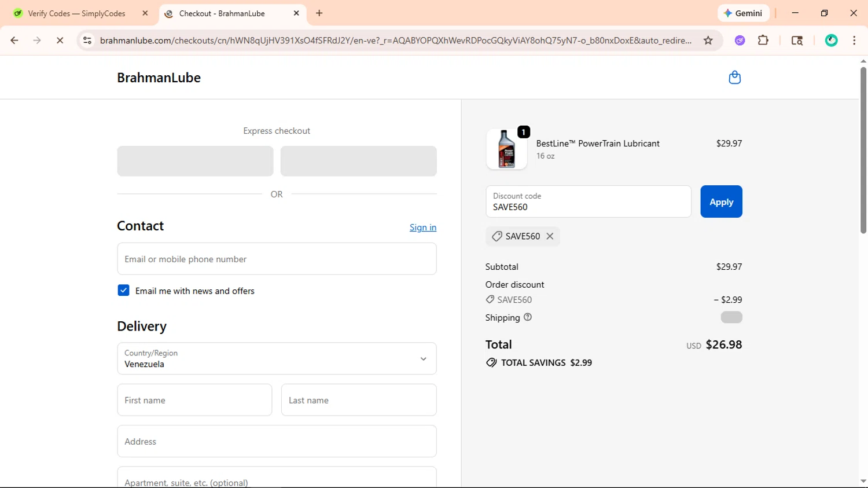Screen dimensions: 868x488
Task: Focus the Email or mobile phone number field
Action: coord(277,259)
